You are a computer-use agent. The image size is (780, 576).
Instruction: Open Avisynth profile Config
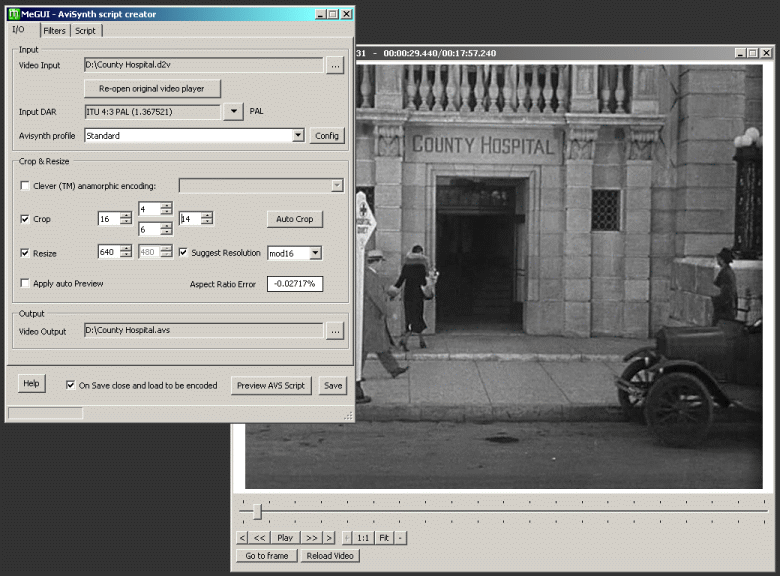[x=327, y=136]
